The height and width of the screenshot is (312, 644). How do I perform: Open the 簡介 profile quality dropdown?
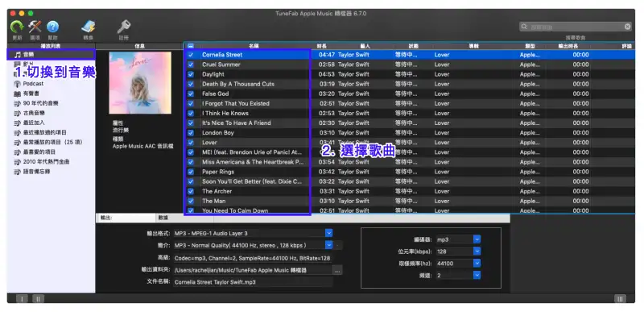point(328,245)
